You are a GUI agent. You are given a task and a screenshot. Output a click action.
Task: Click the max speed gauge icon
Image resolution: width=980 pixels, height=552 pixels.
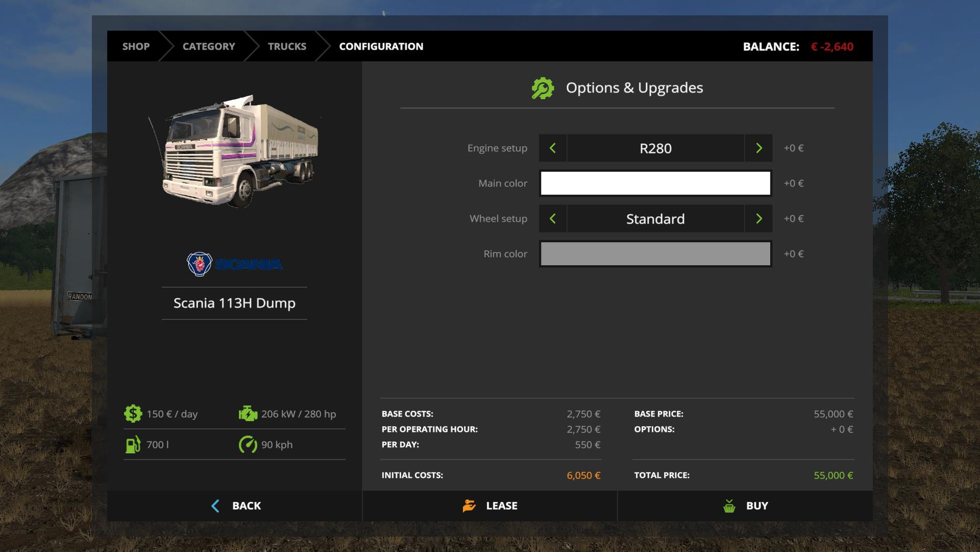click(x=248, y=445)
